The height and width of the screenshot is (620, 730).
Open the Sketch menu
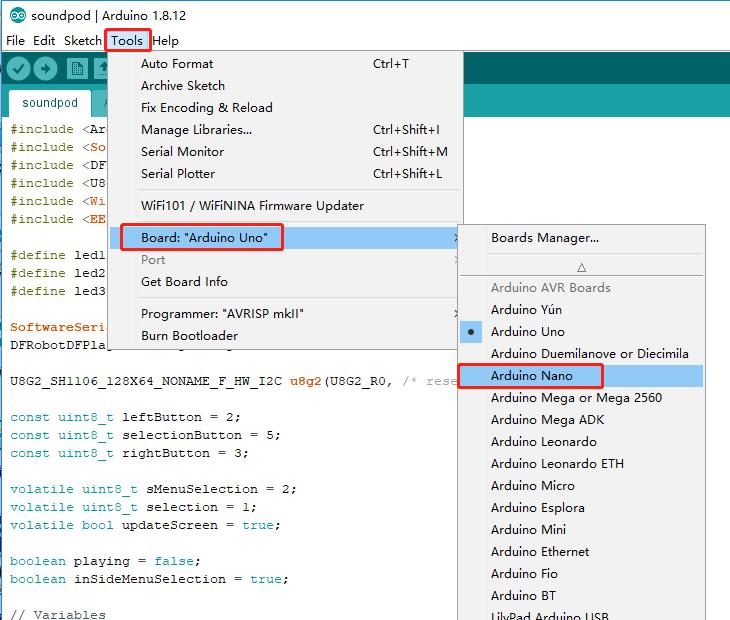83,41
